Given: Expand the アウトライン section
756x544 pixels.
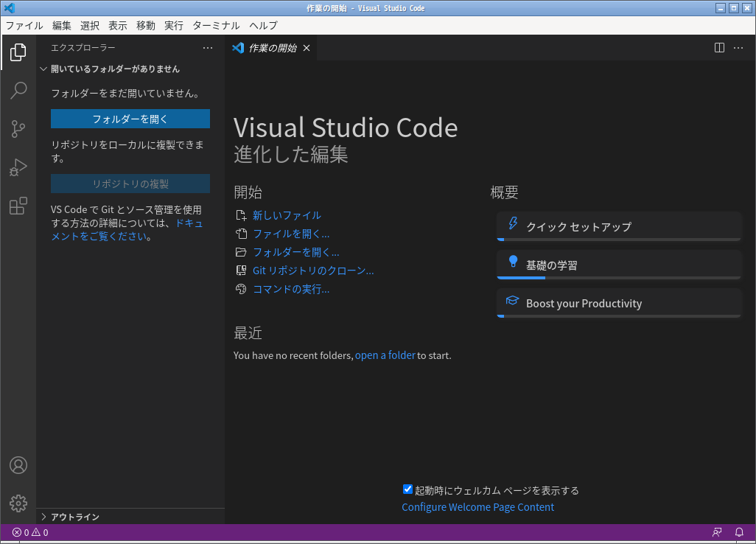Looking at the screenshot, I should [43, 517].
